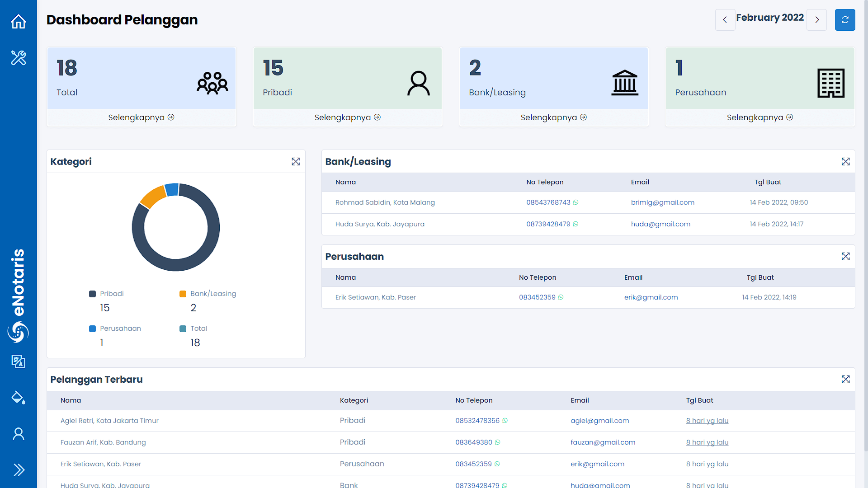Click the bank building icon on Bank/Leasing card
The image size is (868, 488).
(625, 83)
